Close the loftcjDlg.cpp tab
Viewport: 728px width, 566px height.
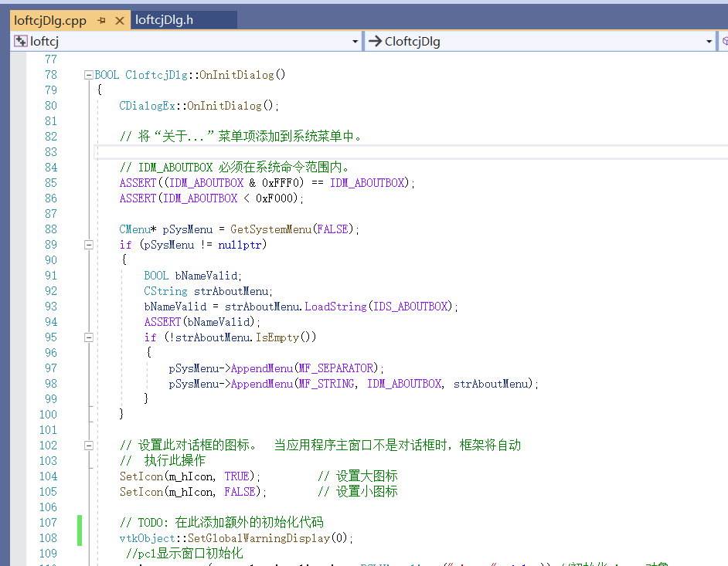[121, 20]
